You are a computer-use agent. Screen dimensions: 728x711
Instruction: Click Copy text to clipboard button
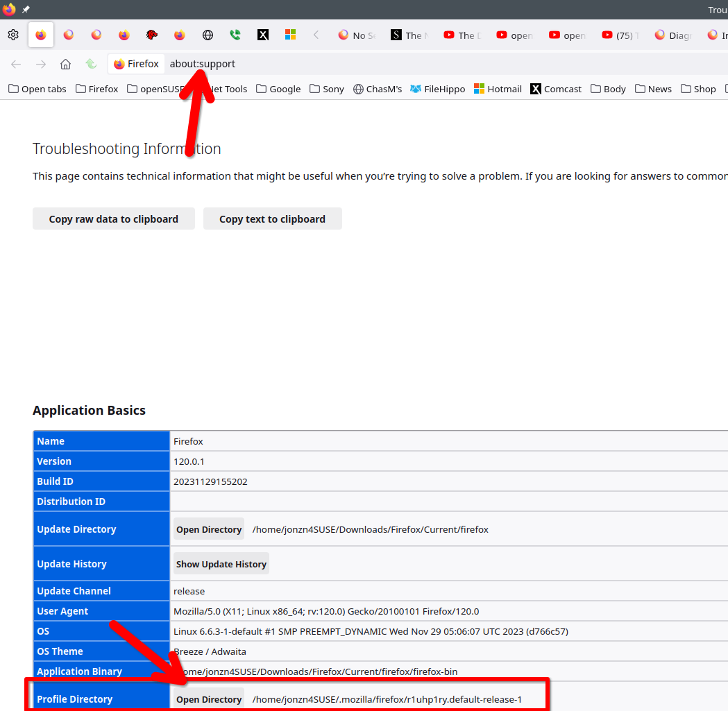pyautogui.click(x=272, y=219)
